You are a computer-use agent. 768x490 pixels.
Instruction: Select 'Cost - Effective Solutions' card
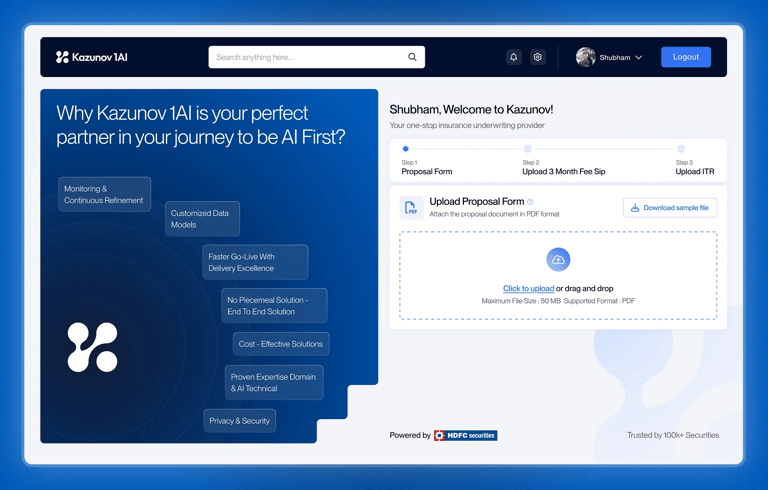(281, 344)
